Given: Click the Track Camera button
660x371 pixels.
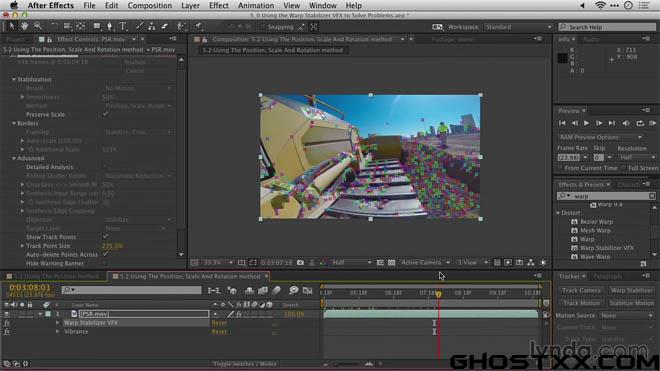Looking at the screenshot, I should pos(581,290).
